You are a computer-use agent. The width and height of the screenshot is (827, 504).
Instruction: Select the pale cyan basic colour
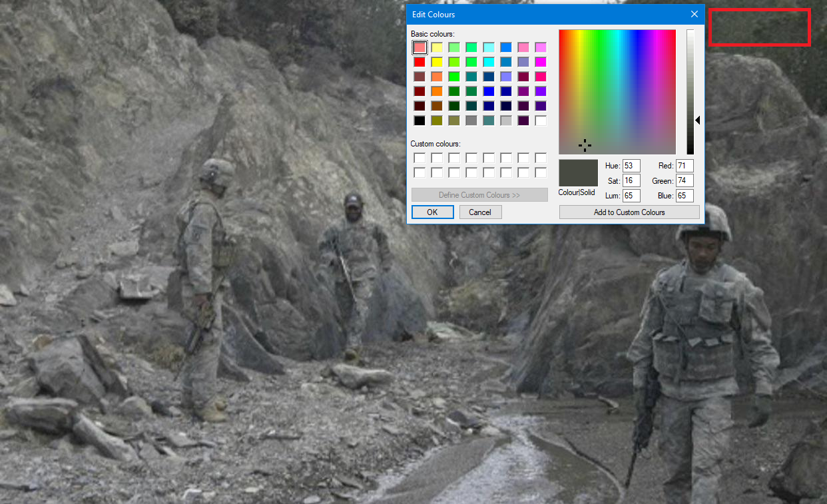(x=489, y=47)
